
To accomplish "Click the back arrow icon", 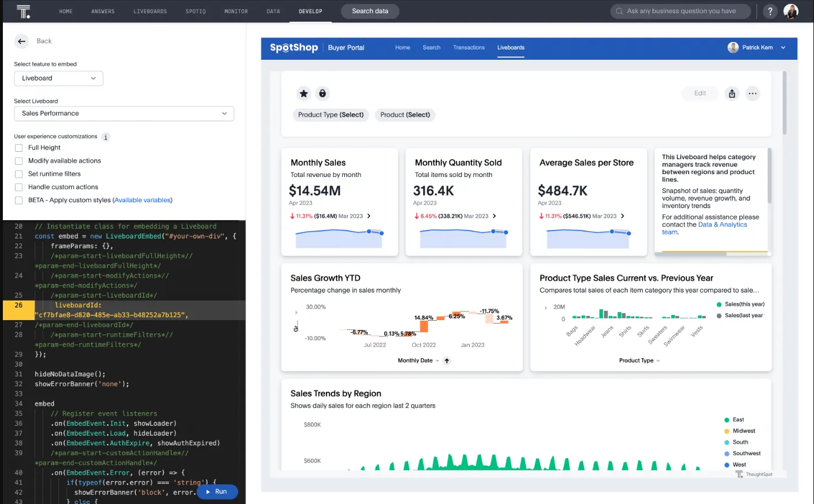I will pos(21,41).
